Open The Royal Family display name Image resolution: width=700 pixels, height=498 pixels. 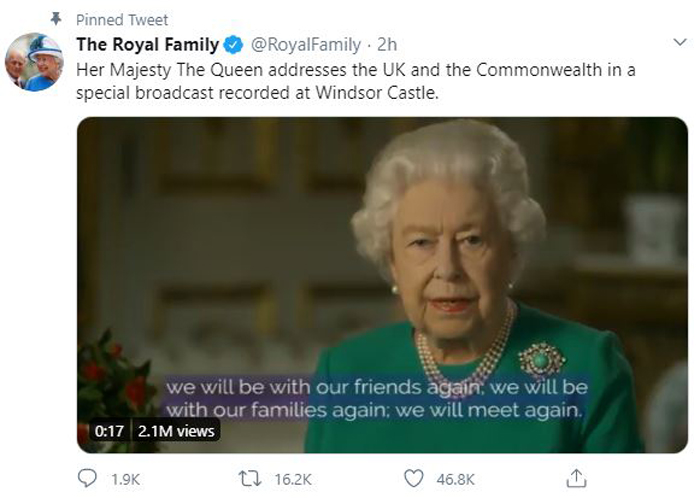click(148, 45)
